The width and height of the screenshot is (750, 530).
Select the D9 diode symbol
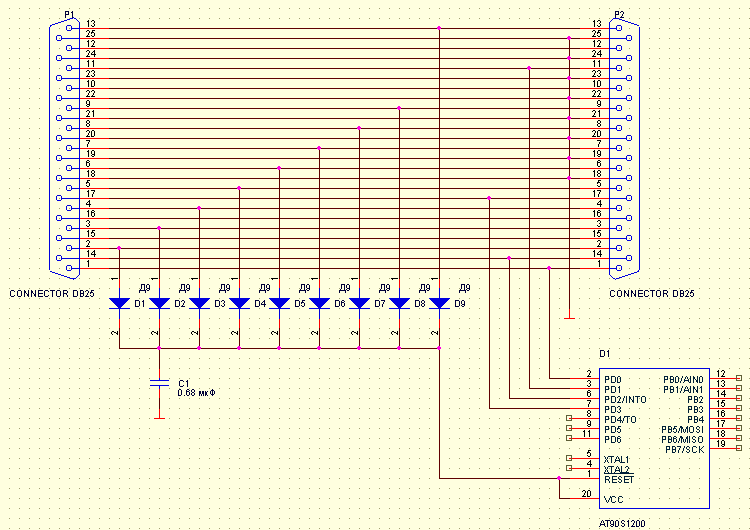[439, 303]
